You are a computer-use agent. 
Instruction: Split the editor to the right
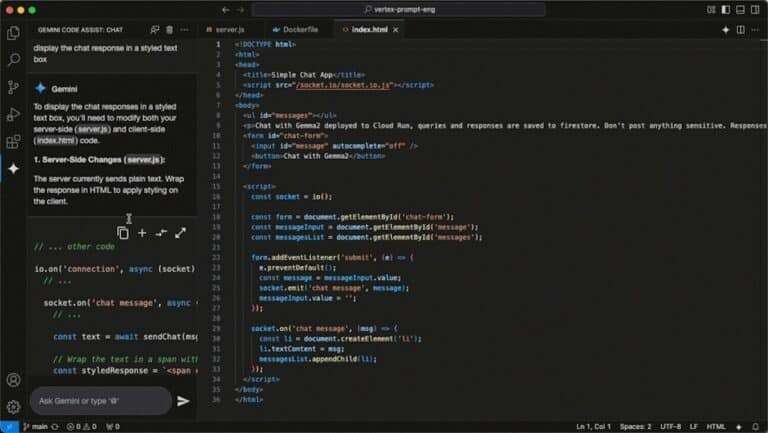pos(741,30)
